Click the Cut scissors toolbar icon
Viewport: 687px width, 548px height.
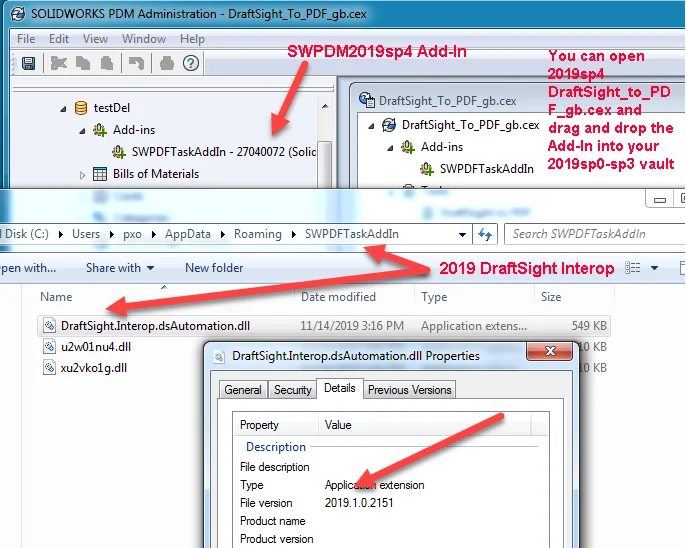(x=58, y=64)
